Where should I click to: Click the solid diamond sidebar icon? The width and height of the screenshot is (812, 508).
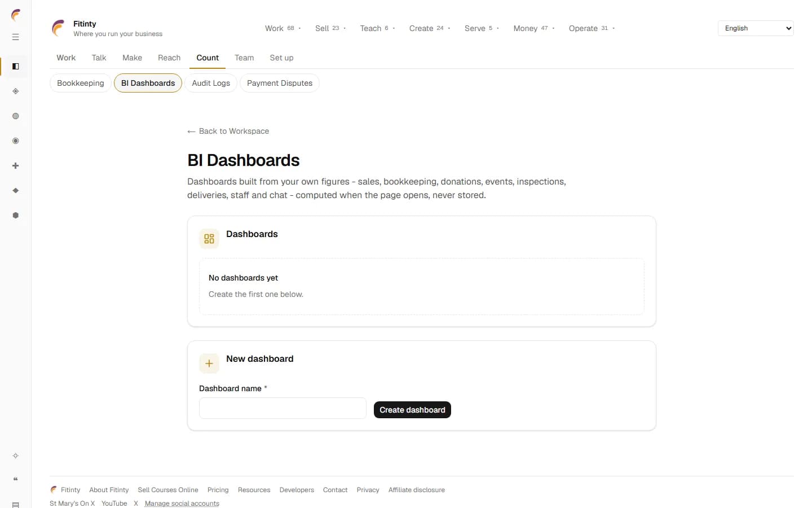16,191
